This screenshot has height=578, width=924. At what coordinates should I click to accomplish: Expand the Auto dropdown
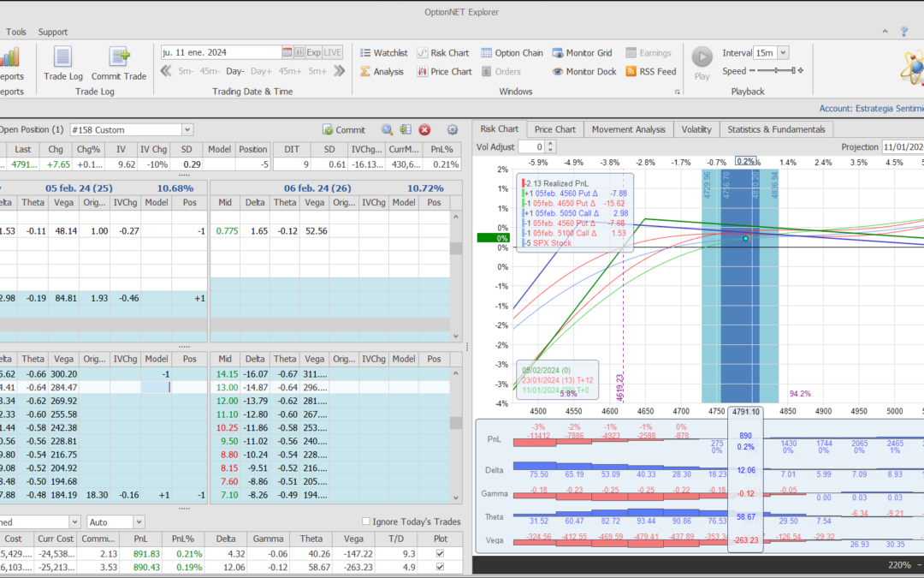point(139,521)
